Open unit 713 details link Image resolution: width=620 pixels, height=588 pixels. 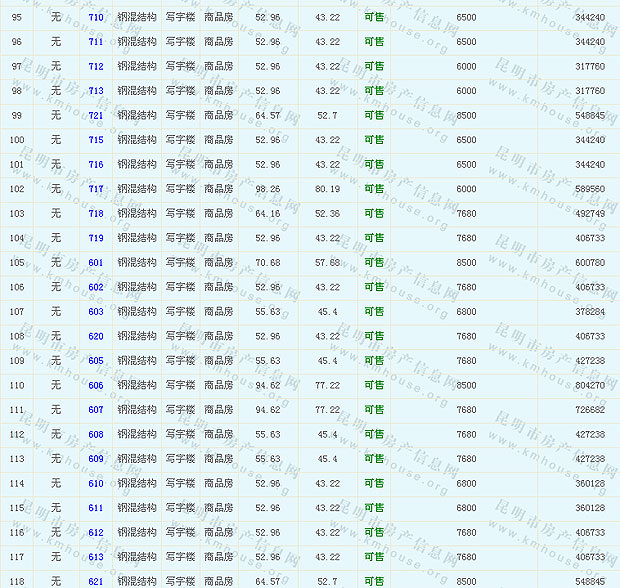point(95,91)
